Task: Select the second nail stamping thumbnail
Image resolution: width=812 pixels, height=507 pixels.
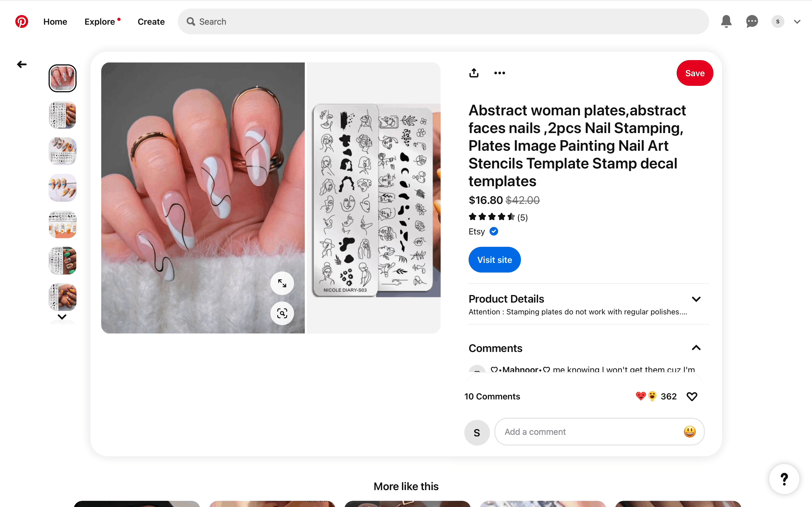Action: 62,115
